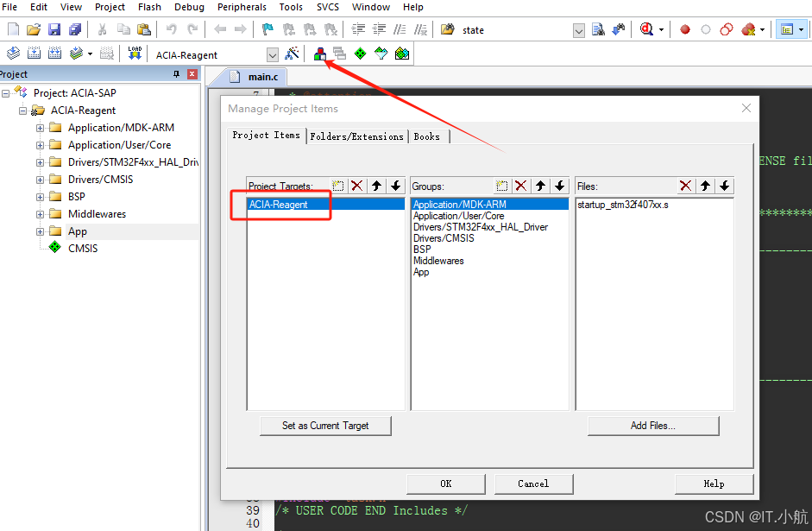Insert a bookmark with the blue flag icon
812x531 pixels.
[268, 29]
